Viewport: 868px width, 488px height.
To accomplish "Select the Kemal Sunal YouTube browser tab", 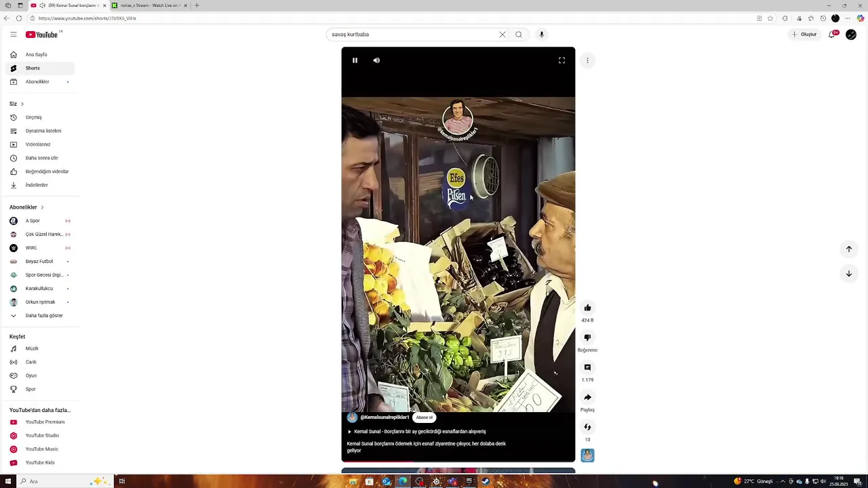I will point(68,5).
